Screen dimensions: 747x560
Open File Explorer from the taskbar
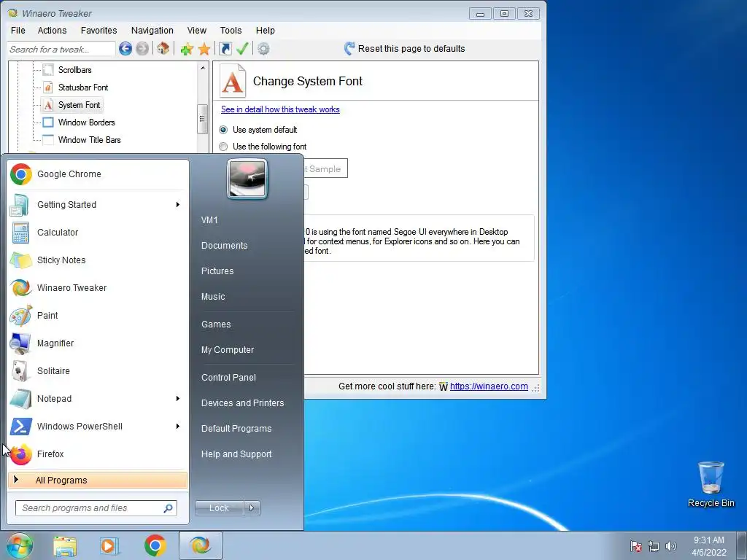[65, 545]
